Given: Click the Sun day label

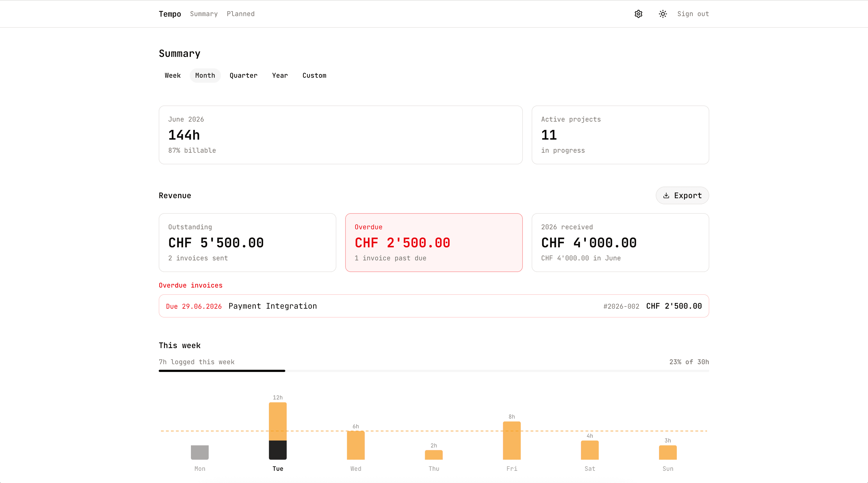Looking at the screenshot, I should (668, 469).
